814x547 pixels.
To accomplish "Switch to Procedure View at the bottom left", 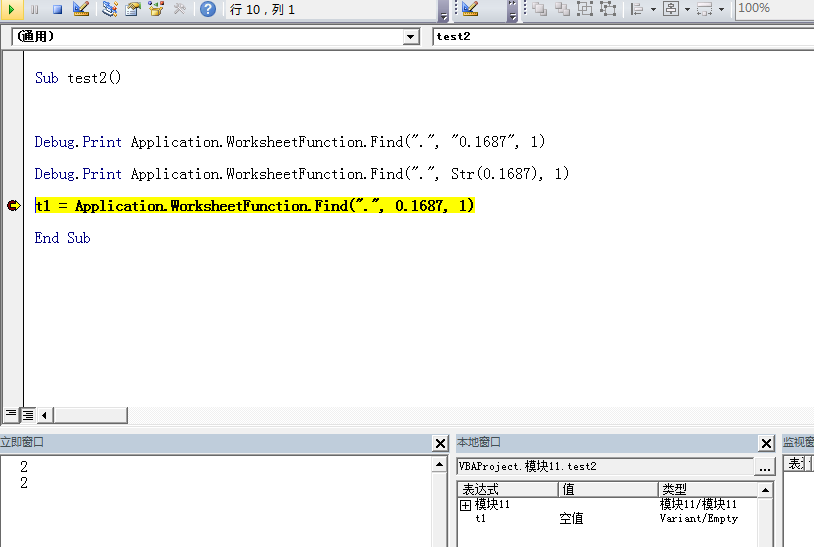I will pyautogui.click(x=10, y=414).
